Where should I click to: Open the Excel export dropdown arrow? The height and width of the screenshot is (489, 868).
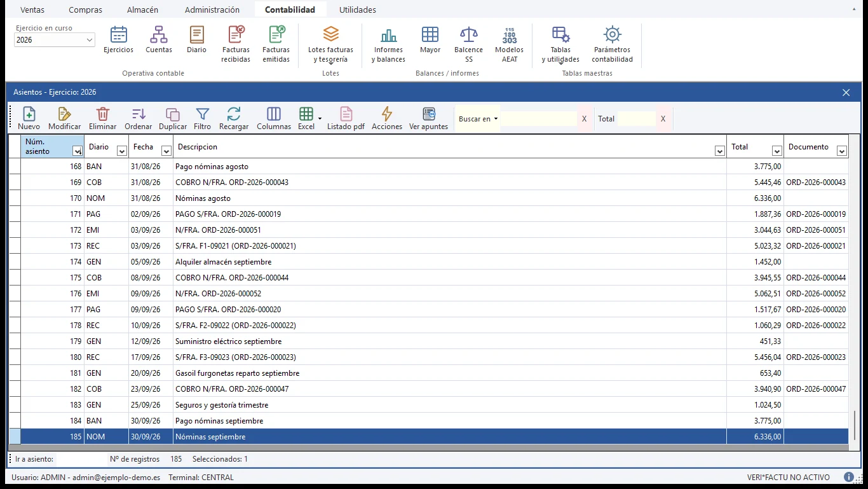point(320,118)
